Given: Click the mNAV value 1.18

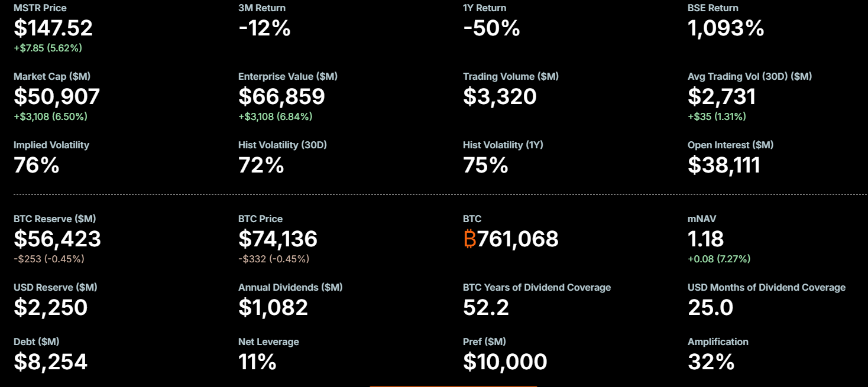Looking at the screenshot, I should click(x=706, y=239).
